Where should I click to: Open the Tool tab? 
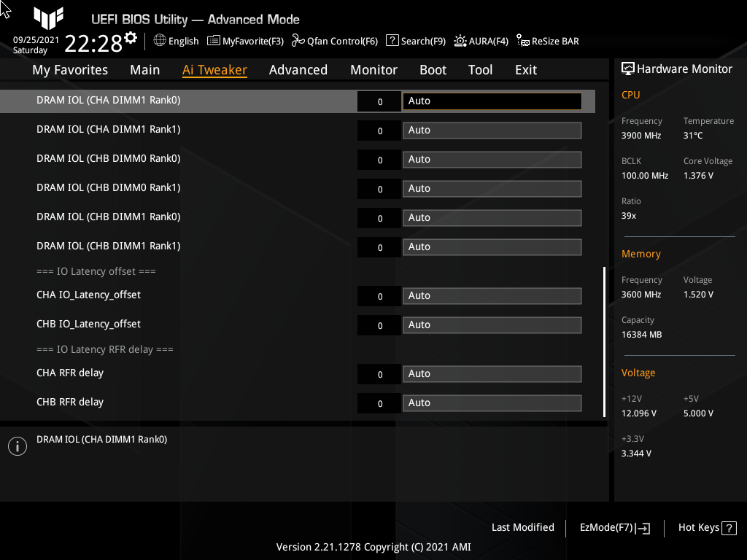480,70
